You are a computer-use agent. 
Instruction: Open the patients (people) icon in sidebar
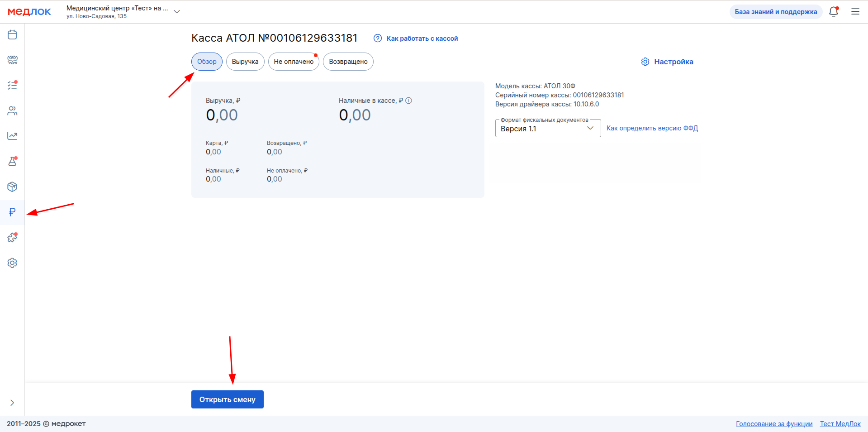coord(12,110)
